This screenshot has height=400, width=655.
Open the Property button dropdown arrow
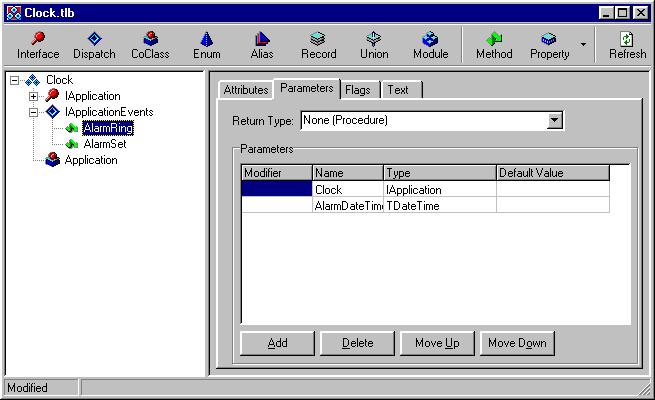[583, 45]
